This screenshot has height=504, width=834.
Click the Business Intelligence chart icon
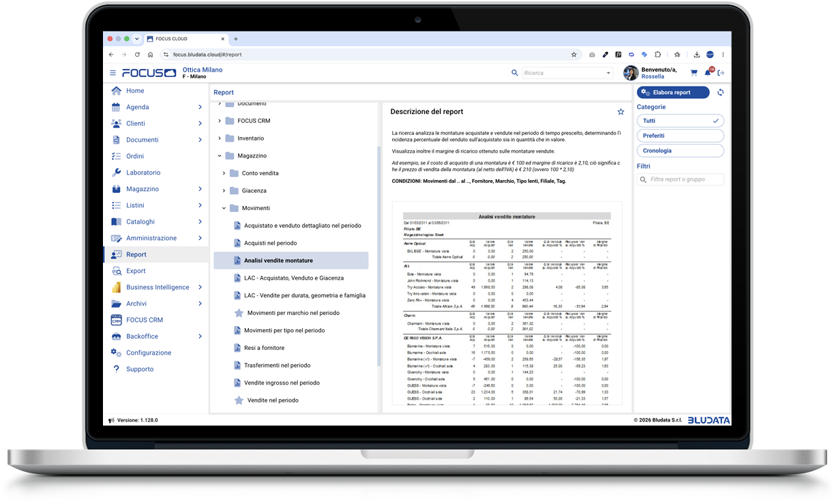pos(116,287)
